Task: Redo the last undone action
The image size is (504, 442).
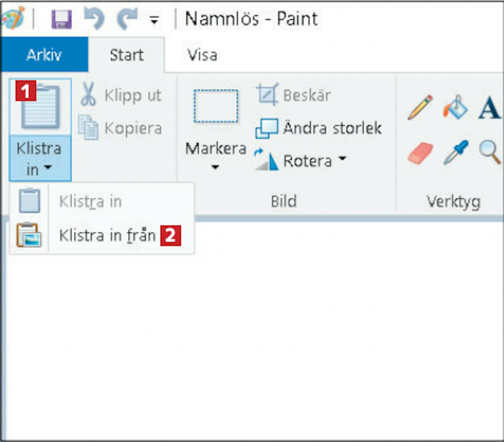Action: [127, 19]
